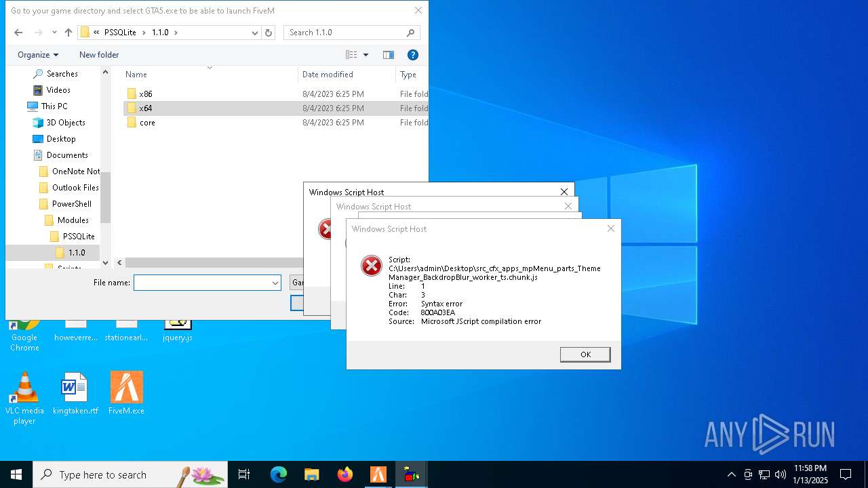
Task: Click OK in Script Host error dialog
Action: point(585,354)
